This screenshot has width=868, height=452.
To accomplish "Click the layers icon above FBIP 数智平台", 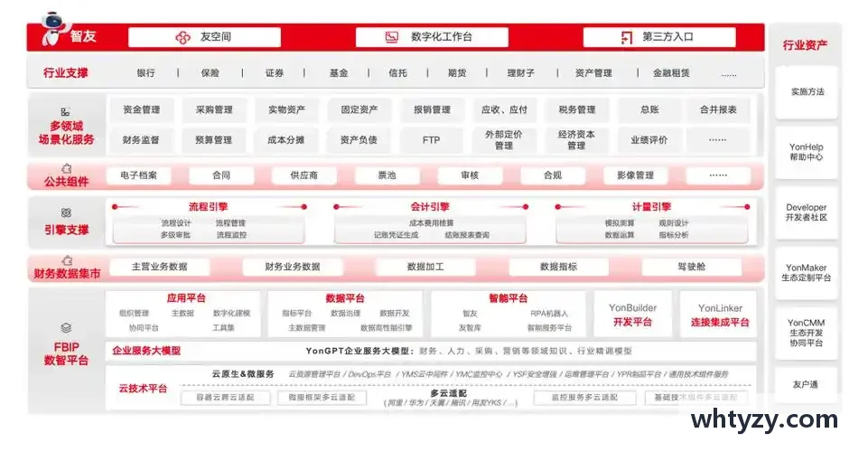I will click(66, 328).
